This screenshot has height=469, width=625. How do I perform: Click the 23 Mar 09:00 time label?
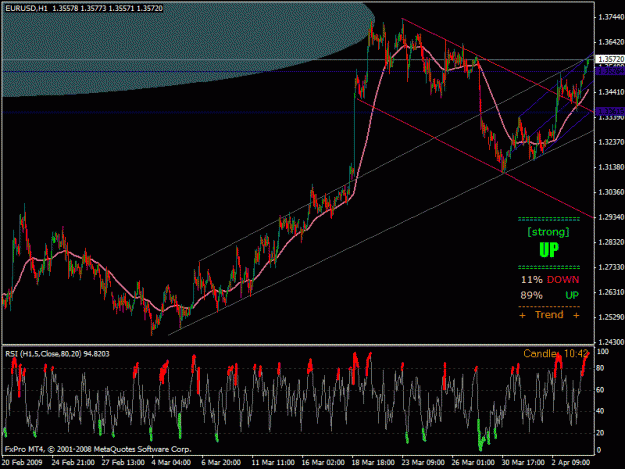(423, 463)
